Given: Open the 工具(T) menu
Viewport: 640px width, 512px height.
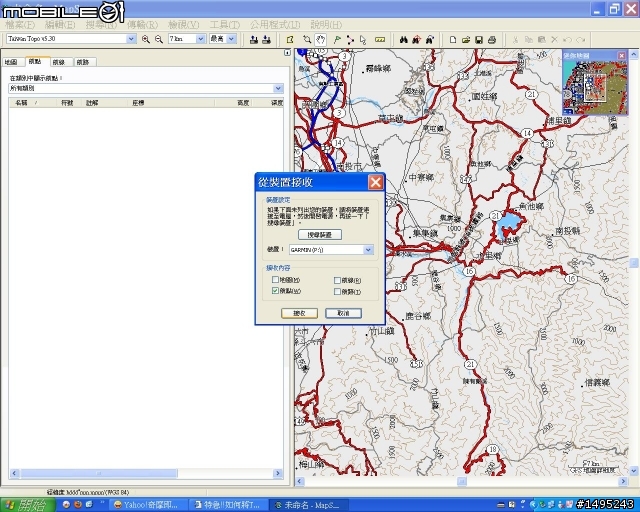Looking at the screenshot, I should 224,24.
